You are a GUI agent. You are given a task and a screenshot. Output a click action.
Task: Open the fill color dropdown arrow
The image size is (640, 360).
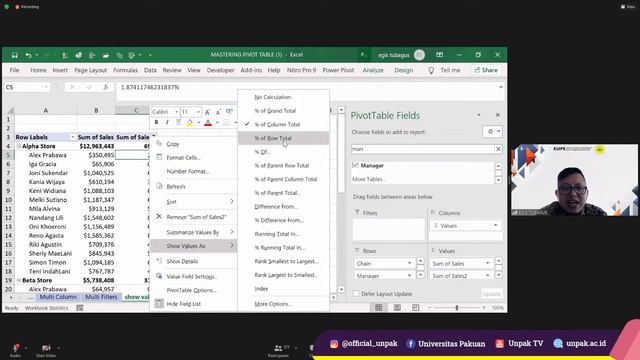(198, 122)
